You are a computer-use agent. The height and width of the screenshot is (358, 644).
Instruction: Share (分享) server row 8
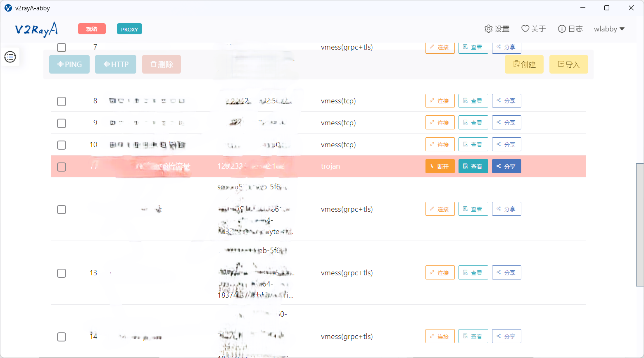(x=506, y=101)
